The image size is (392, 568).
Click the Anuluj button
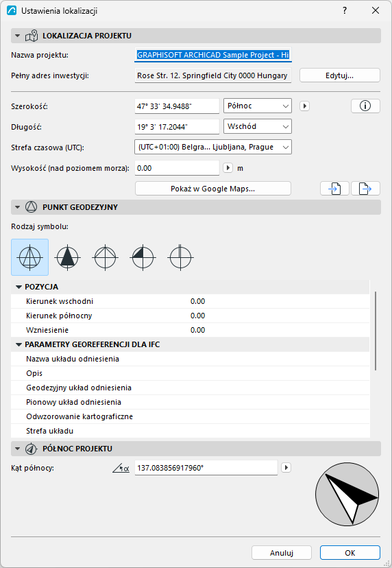click(x=282, y=553)
